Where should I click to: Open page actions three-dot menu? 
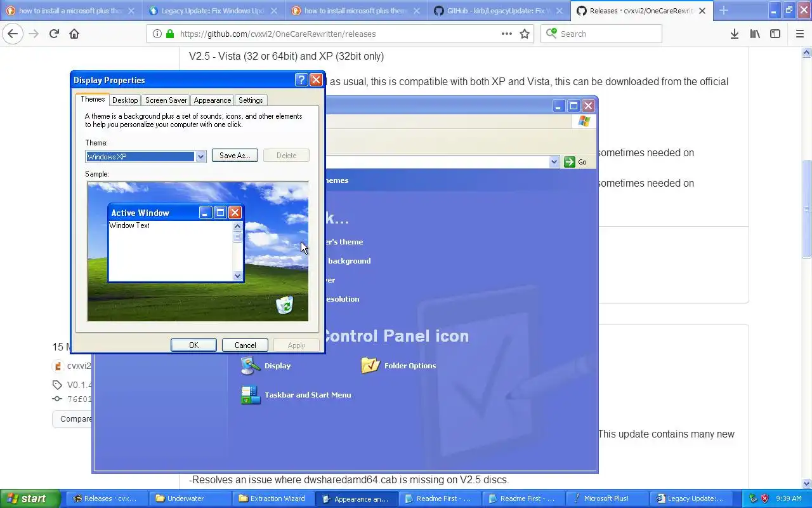[x=506, y=34]
